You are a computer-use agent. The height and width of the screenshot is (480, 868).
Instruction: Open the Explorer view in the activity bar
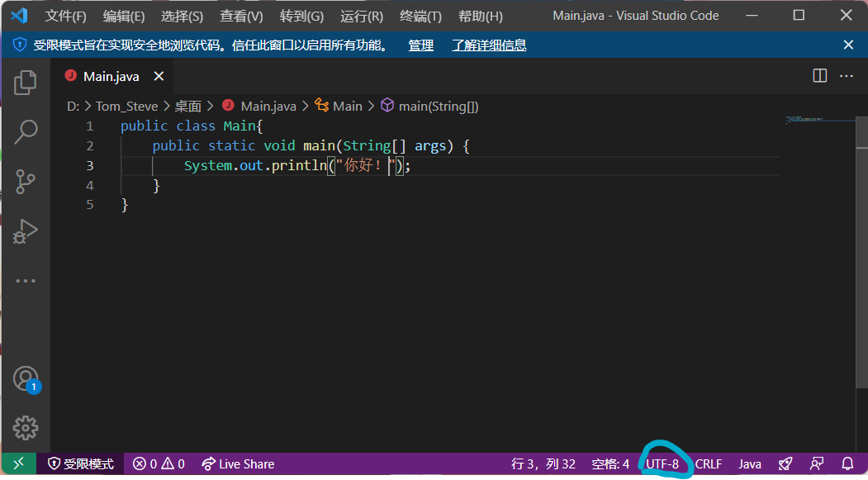pyautogui.click(x=25, y=83)
